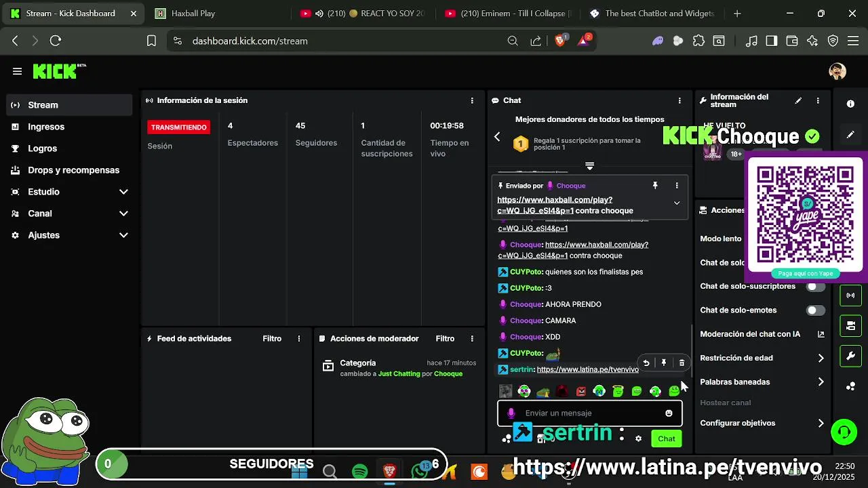Click the green Chat send button
This screenshot has width=868, height=488.
[x=666, y=439]
